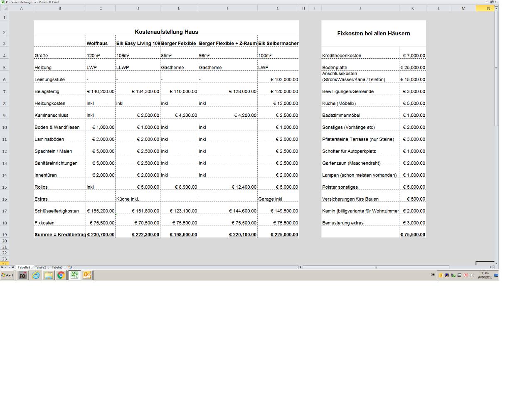Switch to the Tabelle1 sheet tab
This screenshot has height=399, width=532.
point(24,267)
